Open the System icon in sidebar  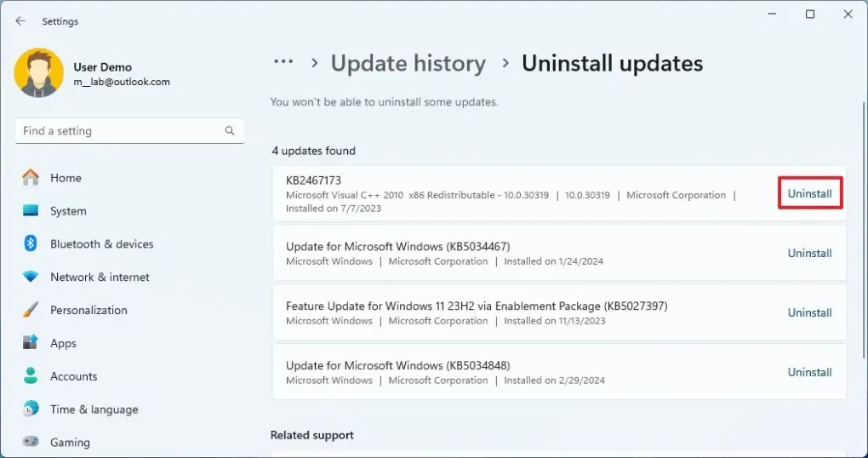[31, 211]
